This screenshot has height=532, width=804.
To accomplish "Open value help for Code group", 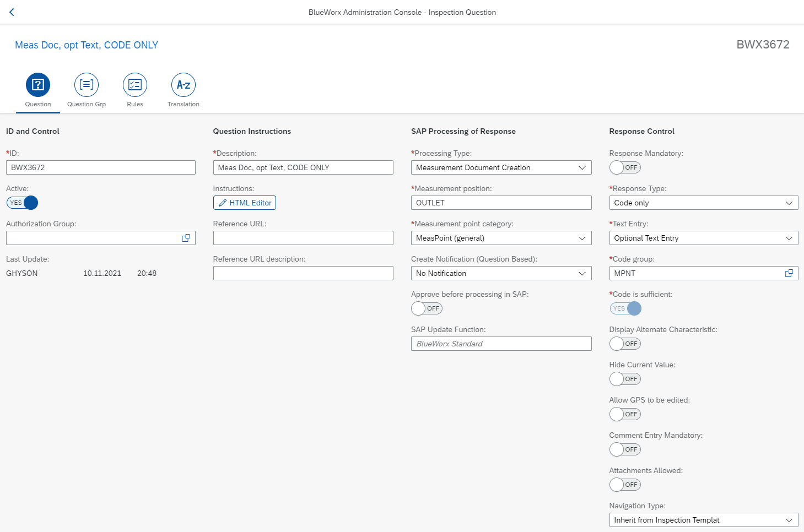I will pyautogui.click(x=789, y=273).
